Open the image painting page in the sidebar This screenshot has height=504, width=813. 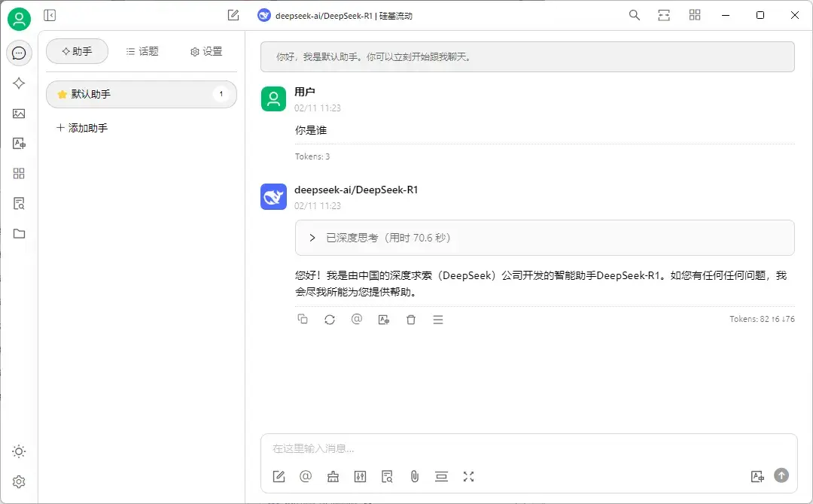click(x=19, y=114)
